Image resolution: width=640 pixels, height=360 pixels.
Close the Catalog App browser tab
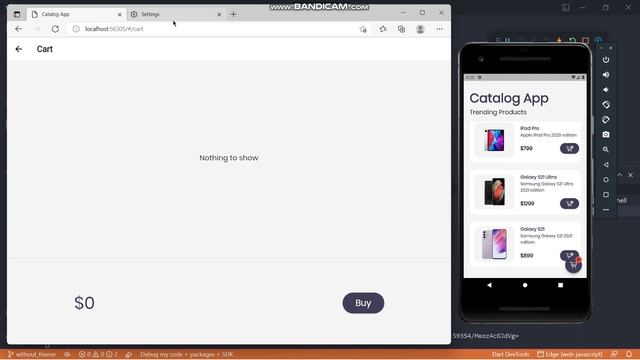(x=120, y=14)
